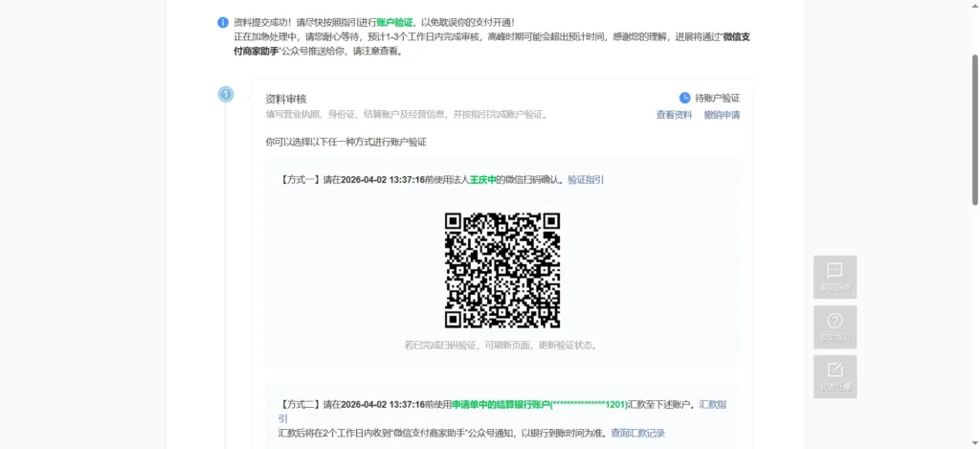Click the page vertical scrollbar thumb

coord(975,130)
